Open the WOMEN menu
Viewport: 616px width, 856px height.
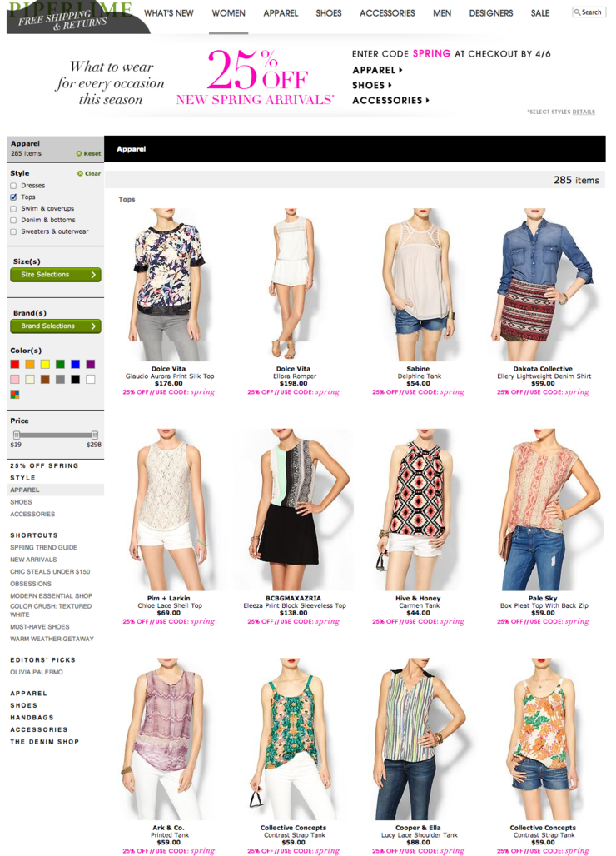tap(229, 13)
